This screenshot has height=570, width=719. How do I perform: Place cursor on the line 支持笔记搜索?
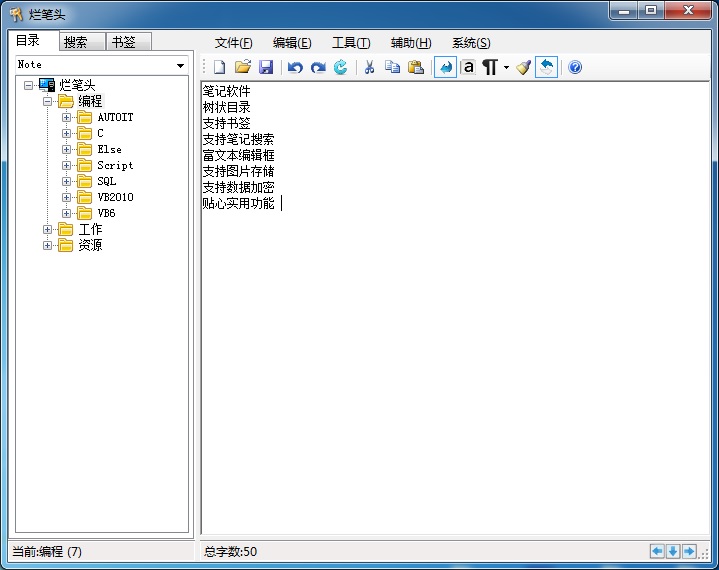[238, 139]
